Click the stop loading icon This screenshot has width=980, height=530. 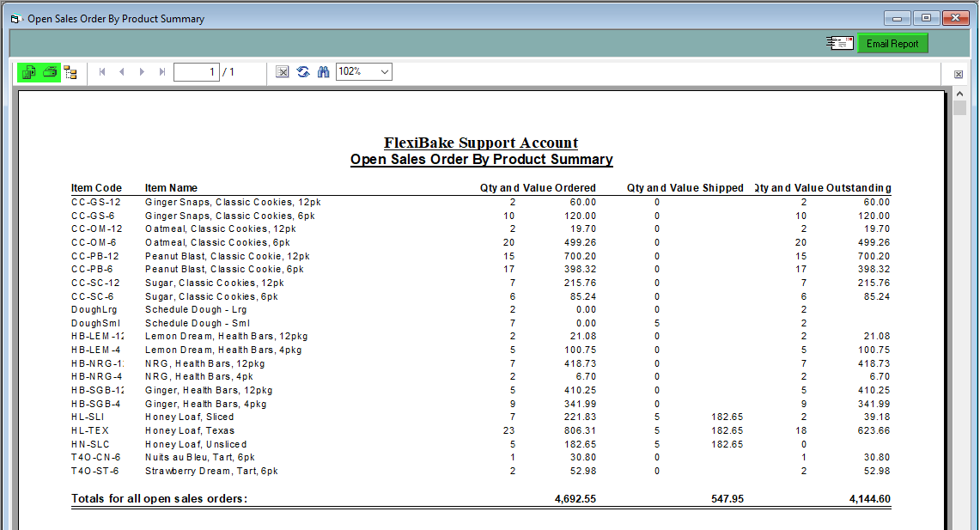(x=283, y=72)
